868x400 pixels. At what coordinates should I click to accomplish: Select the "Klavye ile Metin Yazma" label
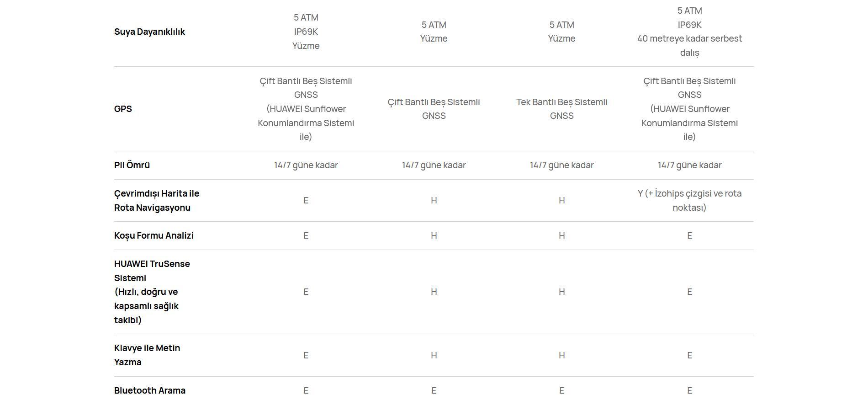(x=147, y=355)
